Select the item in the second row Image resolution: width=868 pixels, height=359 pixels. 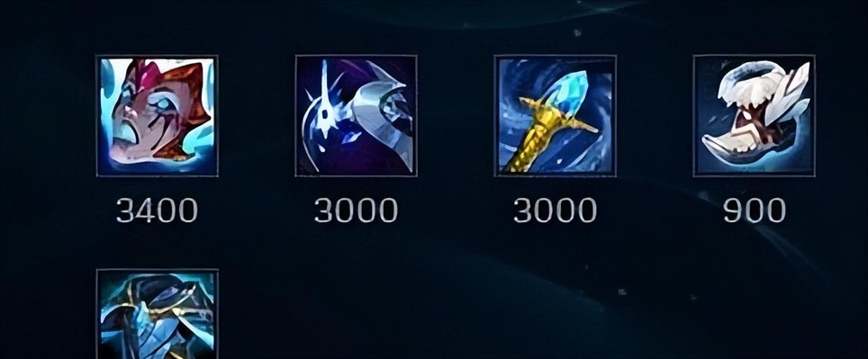(x=158, y=314)
